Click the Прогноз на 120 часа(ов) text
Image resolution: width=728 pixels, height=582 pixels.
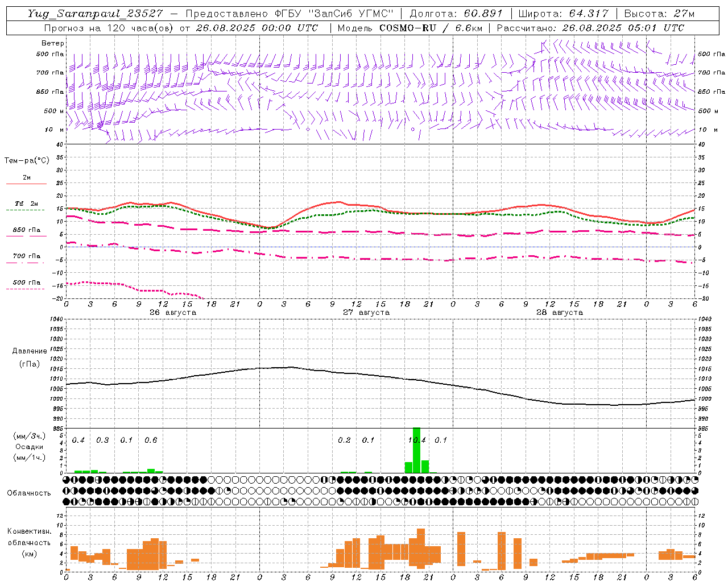click(110, 28)
